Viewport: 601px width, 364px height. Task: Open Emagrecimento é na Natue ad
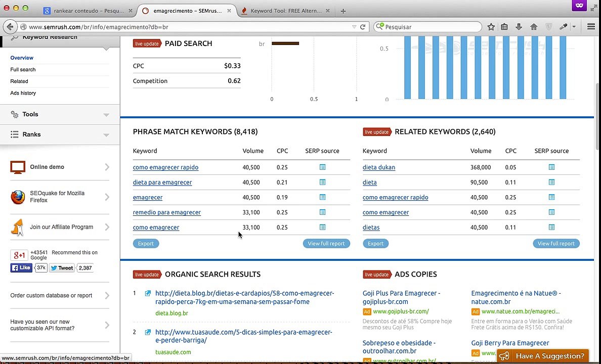point(516,297)
